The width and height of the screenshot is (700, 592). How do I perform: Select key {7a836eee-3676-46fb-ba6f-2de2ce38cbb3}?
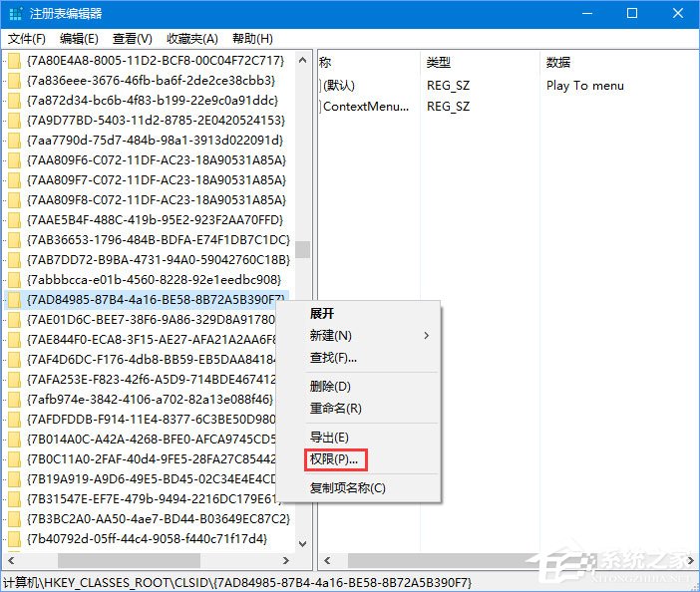[x=151, y=81]
